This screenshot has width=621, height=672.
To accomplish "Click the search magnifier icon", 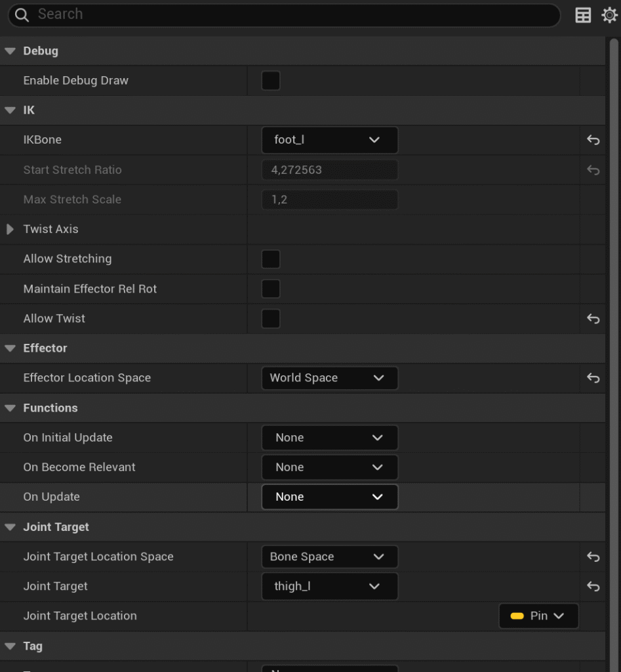I will (x=23, y=14).
